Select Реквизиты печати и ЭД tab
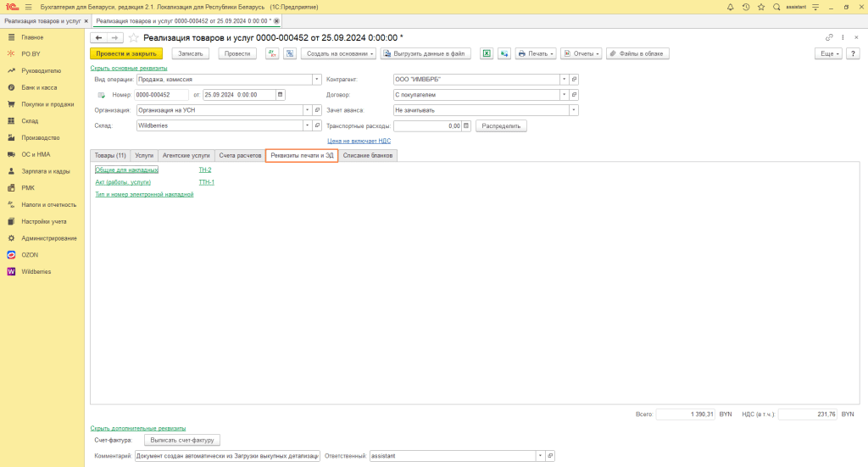This screenshot has width=868, height=467. pyautogui.click(x=302, y=155)
